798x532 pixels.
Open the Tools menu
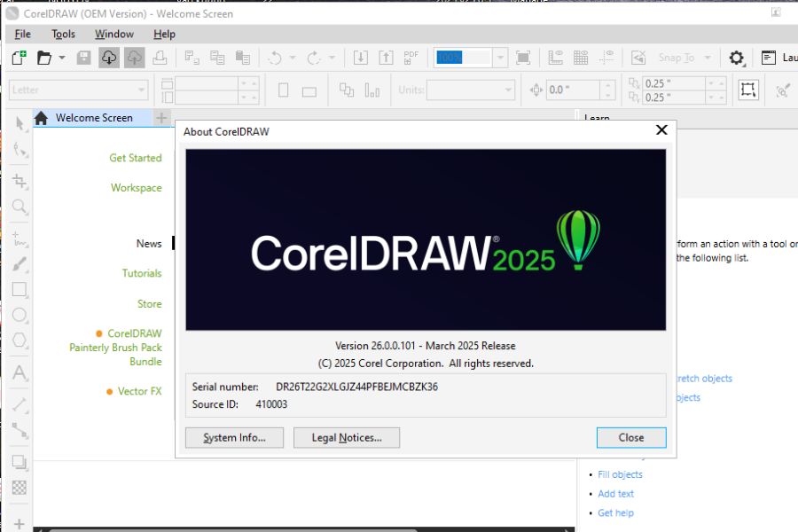[x=63, y=34]
